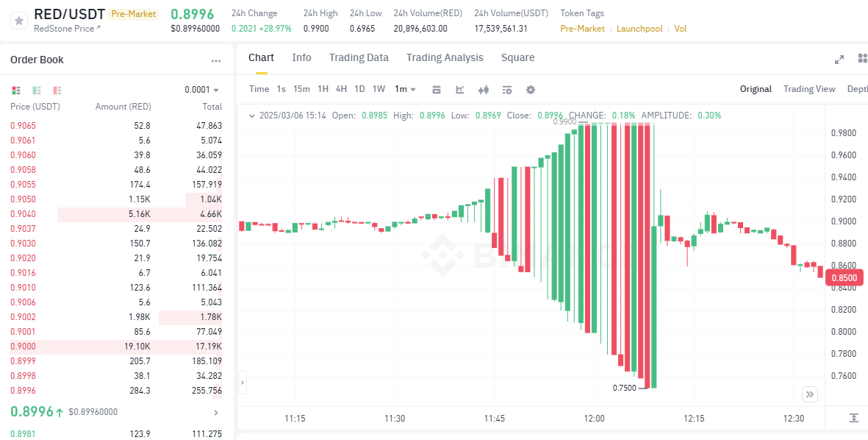Select the 0.8981 bid price row
This screenshot has width=868, height=440.
coord(116,434)
